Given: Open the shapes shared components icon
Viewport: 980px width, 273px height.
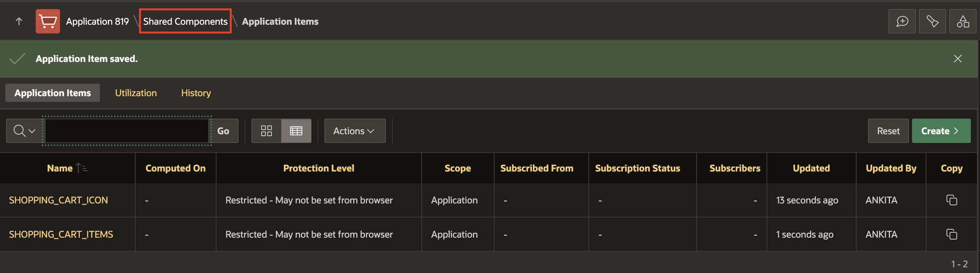Looking at the screenshot, I should coord(963,21).
